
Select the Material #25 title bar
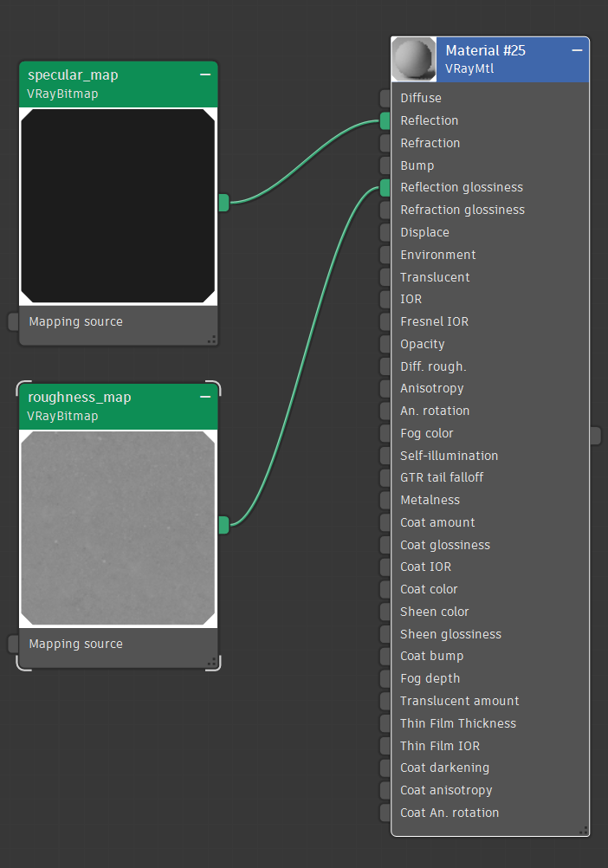pos(502,59)
